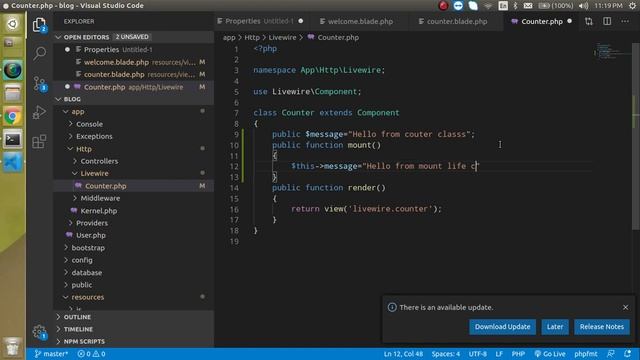Click Livewire in the breadcrumb path
Screen dimensions: 640x360
(282, 38)
